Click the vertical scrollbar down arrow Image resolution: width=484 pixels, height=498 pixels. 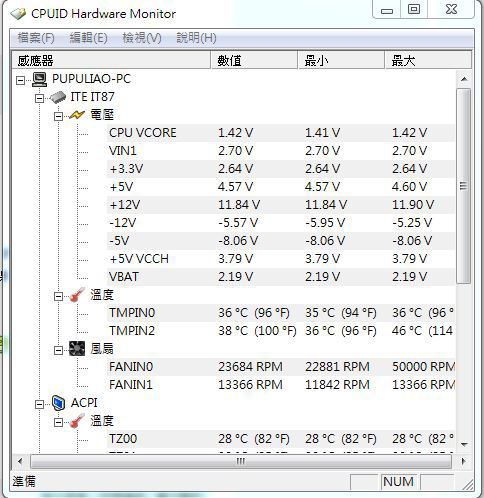[x=464, y=444]
